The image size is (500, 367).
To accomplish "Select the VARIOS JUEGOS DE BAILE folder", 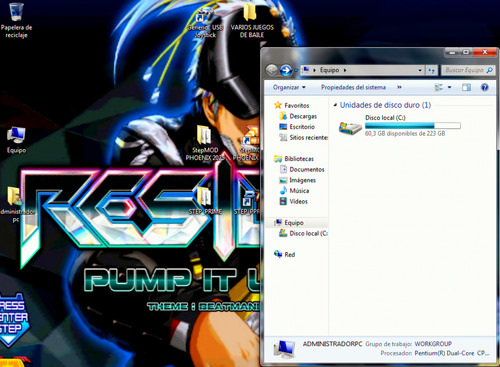I will pyautogui.click(x=252, y=21).
